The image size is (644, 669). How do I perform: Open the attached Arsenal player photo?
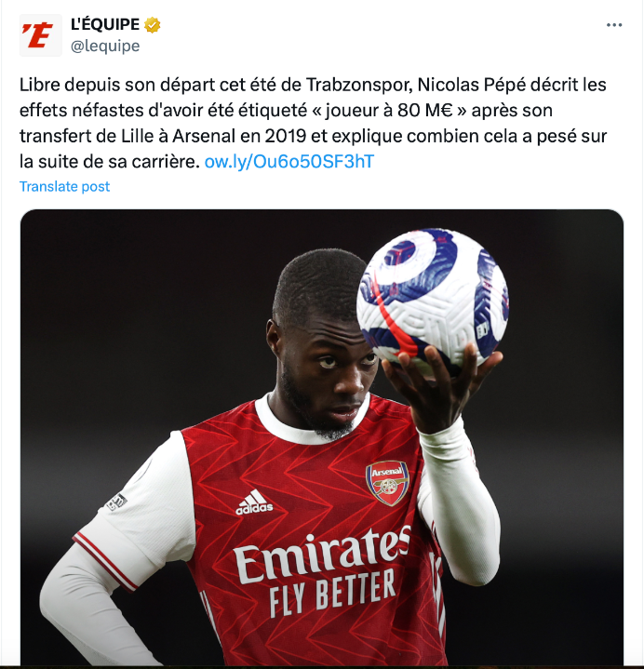322,437
